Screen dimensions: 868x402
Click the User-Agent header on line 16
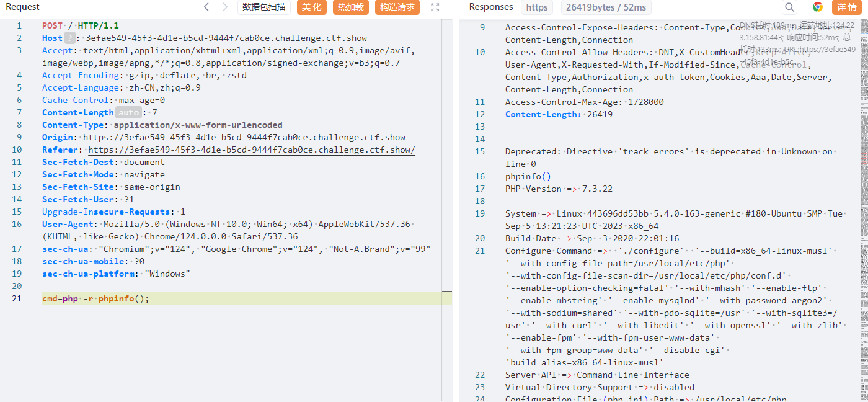tap(228, 230)
